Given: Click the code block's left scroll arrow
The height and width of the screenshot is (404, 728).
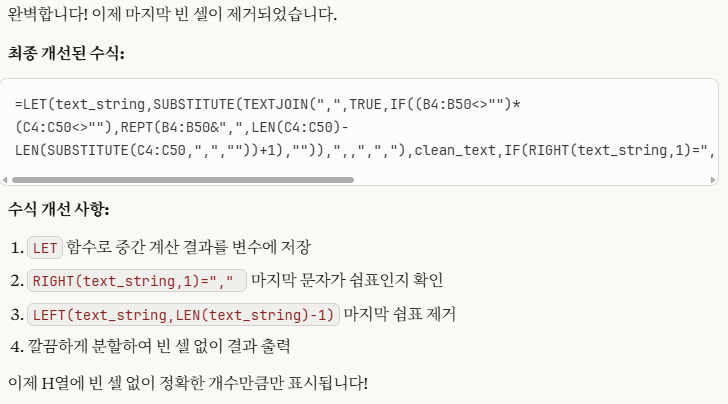Looking at the screenshot, I should (5, 180).
